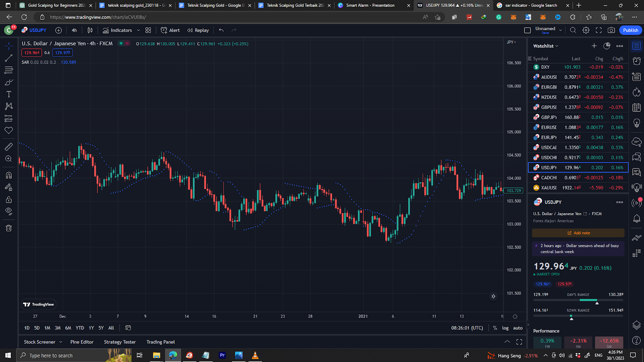Select the 1Y time range
The image size is (644, 362).
[x=91, y=328]
